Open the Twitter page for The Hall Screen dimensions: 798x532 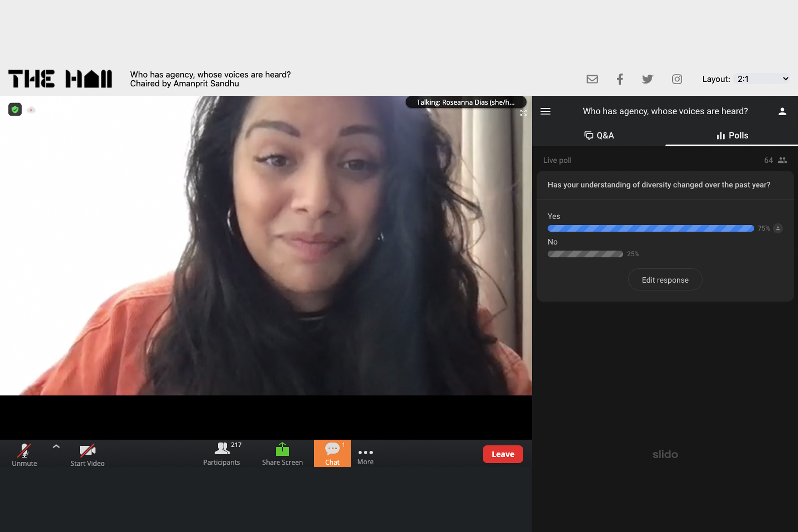(647, 79)
